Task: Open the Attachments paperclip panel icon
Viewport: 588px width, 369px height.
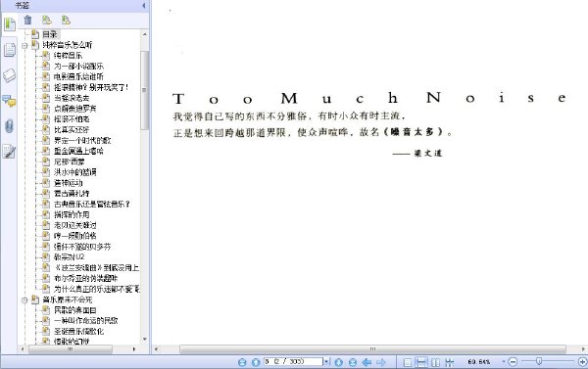Action: pos(9,126)
